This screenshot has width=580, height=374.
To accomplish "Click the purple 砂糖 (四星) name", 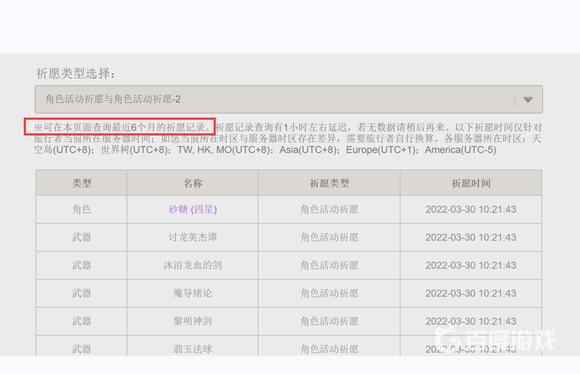I will click(x=193, y=209).
